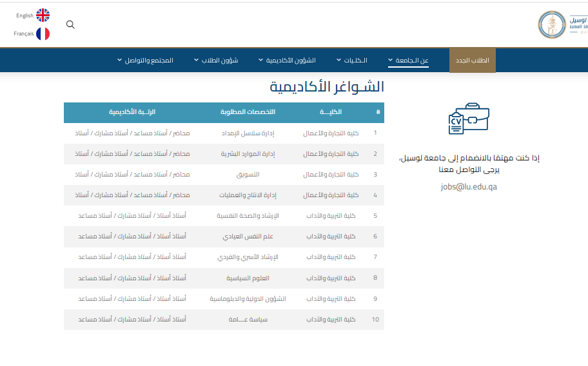Expand the chevron beside عن الجامعة

(x=391, y=61)
